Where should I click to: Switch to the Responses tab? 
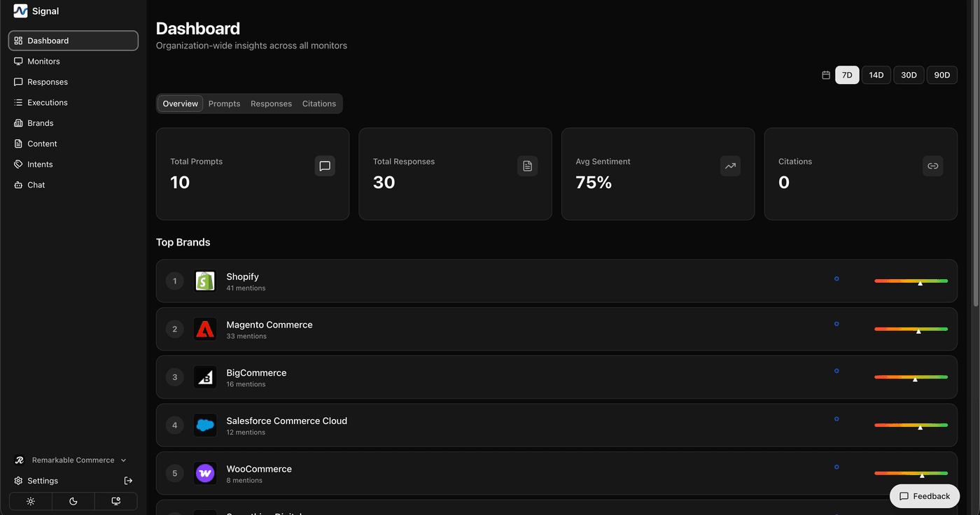[x=271, y=104]
